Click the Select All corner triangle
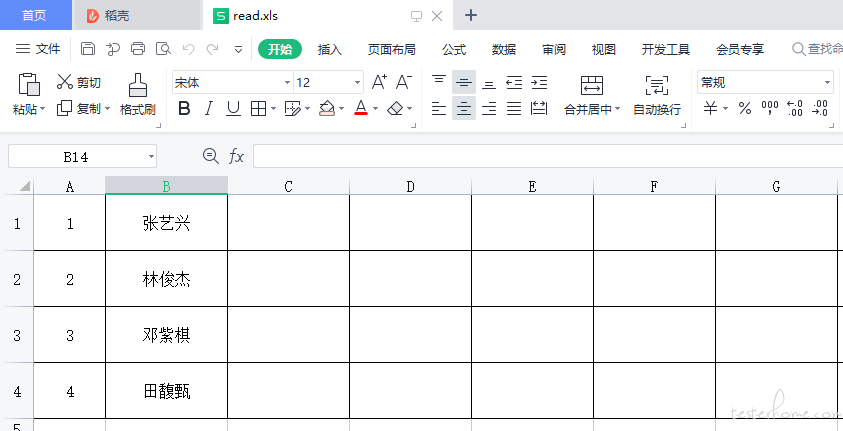843x431 pixels. [x=25, y=186]
